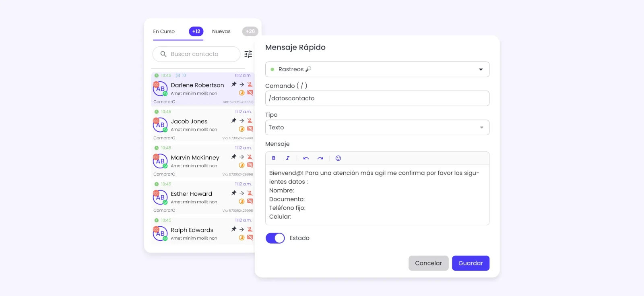The height and width of the screenshot is (296, 644).
Task: Click into the Buscar contacto search field
Action: [196, 54]
